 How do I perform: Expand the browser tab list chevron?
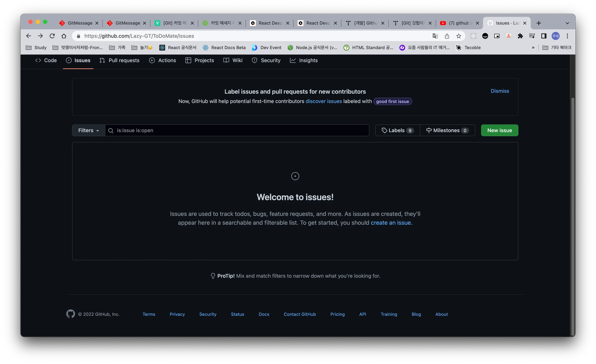[x=567, y=23]
